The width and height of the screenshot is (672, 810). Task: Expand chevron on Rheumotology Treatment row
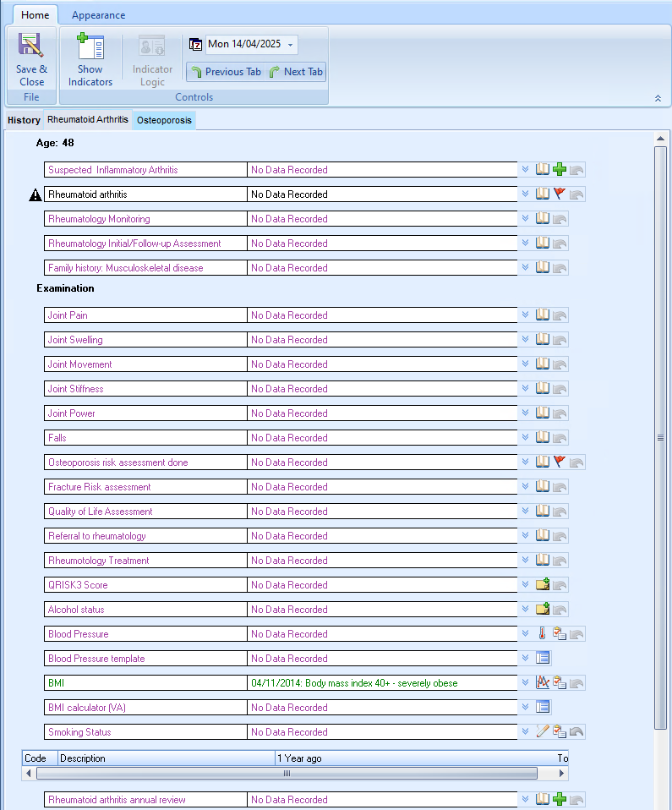(525, 560)
